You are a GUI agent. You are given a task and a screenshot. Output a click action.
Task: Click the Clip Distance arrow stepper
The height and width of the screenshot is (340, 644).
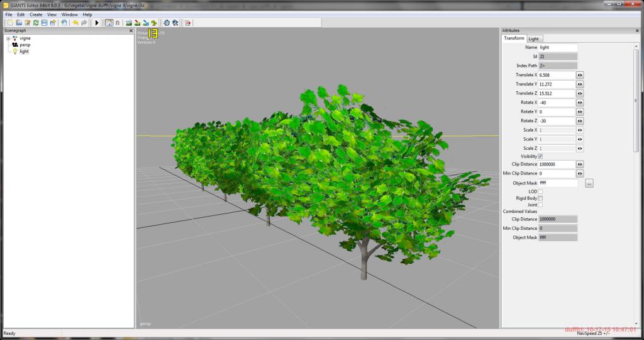tap(579, 164)
